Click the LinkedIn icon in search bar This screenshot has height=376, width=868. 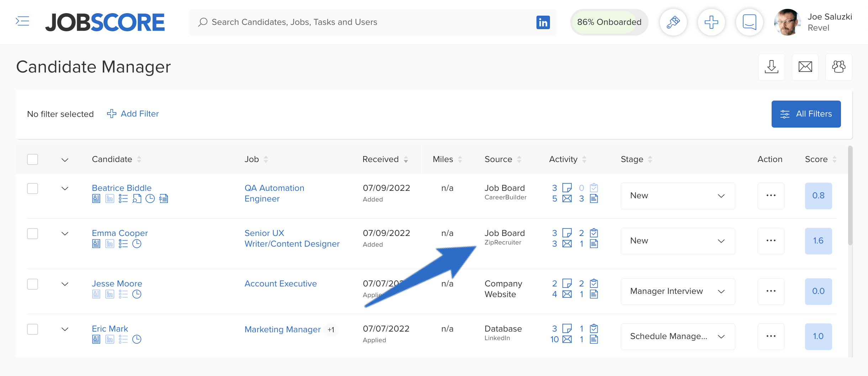tap(543, 22)
